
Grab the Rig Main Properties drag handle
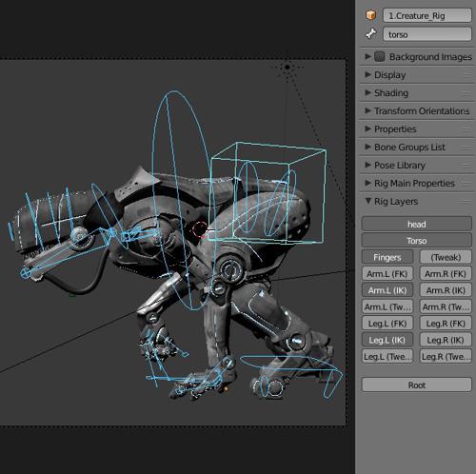click(x=467, y=184)
